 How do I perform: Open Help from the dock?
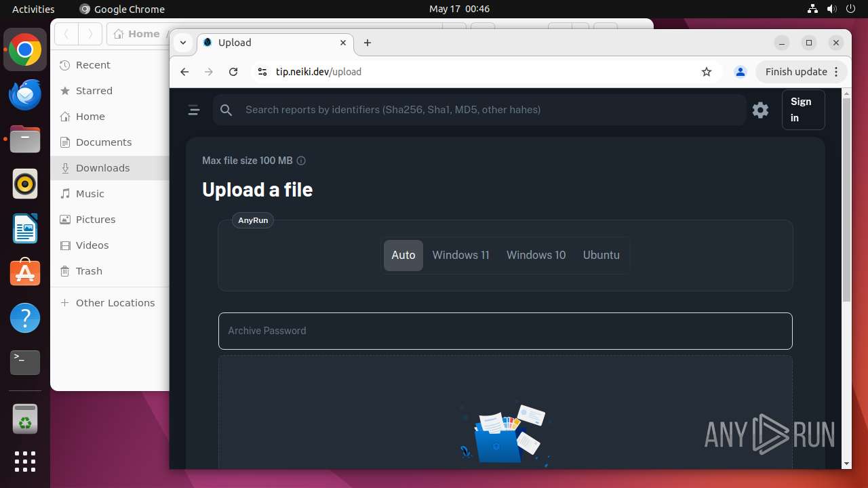point(25,318)
